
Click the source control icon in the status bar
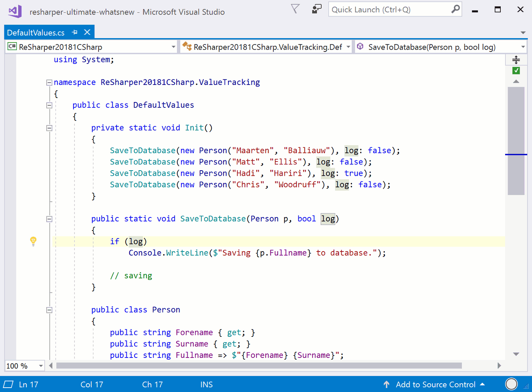pyautogui.click(x=386, y=384)
